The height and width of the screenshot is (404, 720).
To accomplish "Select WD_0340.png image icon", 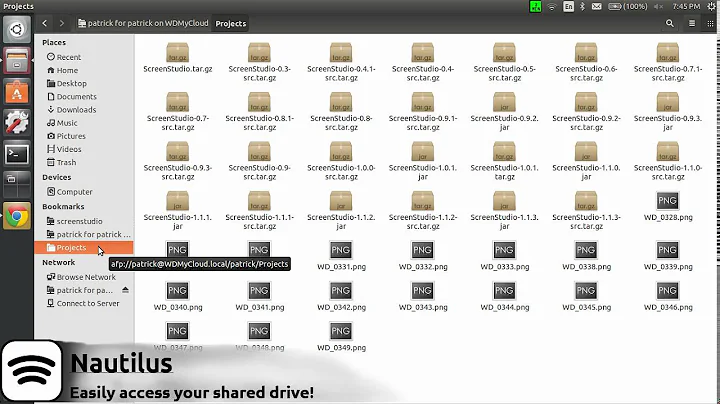I will (x=177, y=291).
